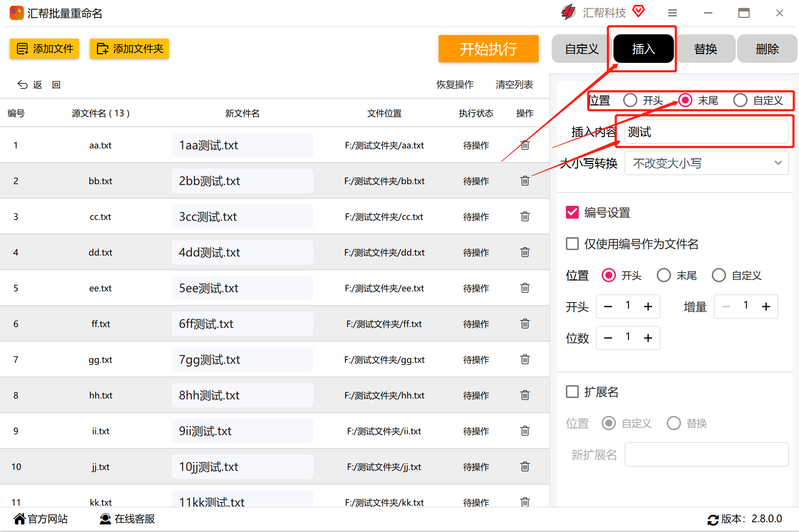Image resolution: width=799 pixels, height=532 pixels.
Task: Click the 新文件名 column header
Action: click(242, 113)
